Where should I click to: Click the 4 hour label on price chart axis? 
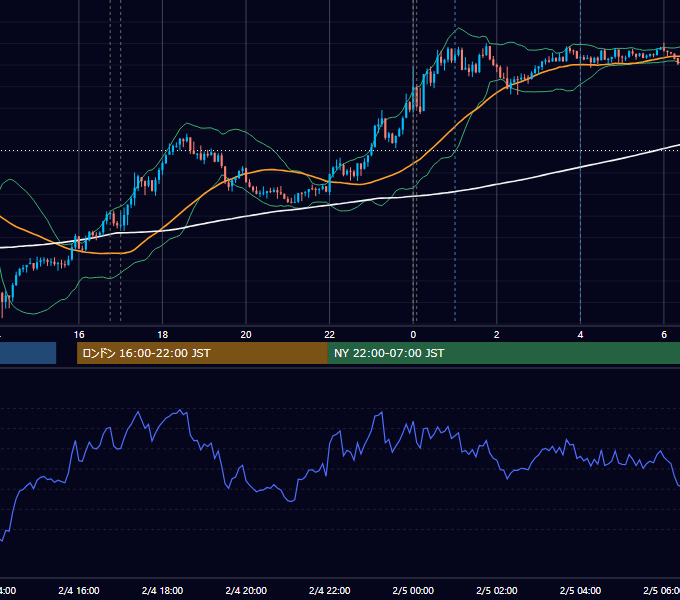580,335
